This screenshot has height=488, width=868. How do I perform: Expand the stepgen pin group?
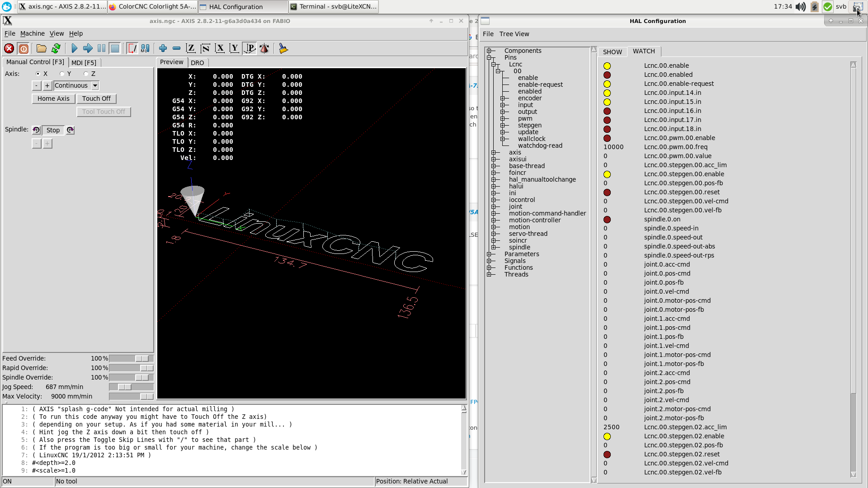503,125
